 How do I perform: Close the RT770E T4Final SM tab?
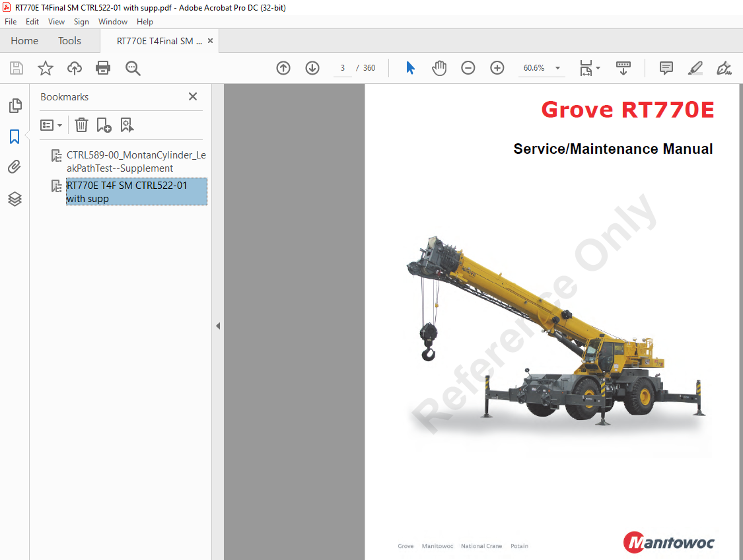[211, 41]
